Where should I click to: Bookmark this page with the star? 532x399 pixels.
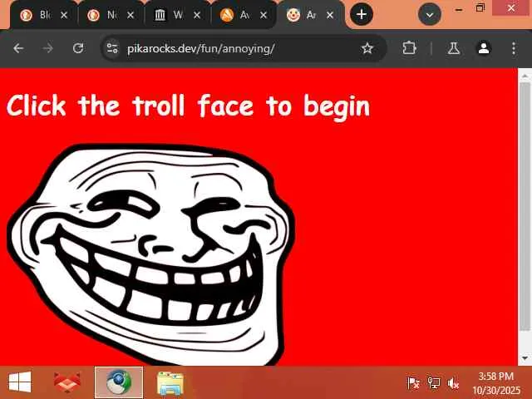[367, 48]
